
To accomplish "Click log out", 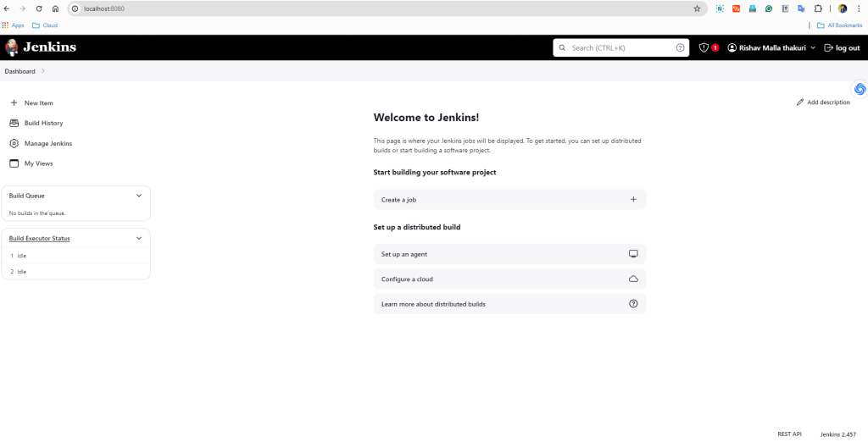I will 842,48.
